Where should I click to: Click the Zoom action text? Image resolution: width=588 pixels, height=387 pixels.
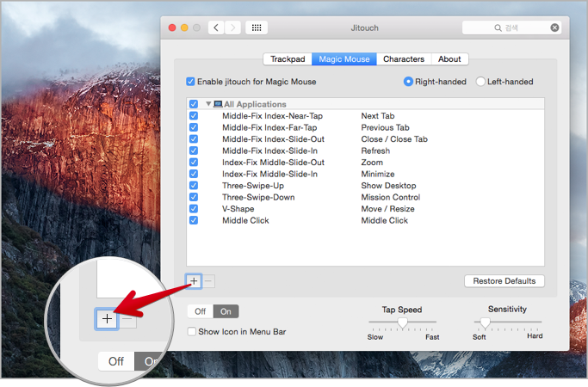[x=372, y=163]
